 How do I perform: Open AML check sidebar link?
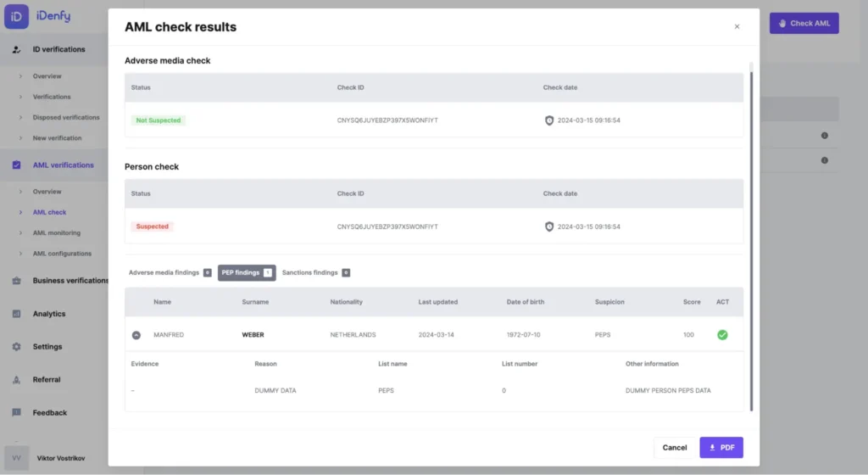tap(49, 212)
